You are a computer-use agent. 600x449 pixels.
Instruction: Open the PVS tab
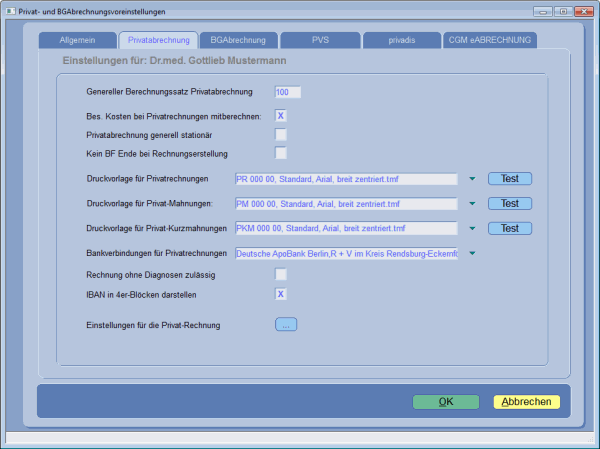tap(319, 41)
